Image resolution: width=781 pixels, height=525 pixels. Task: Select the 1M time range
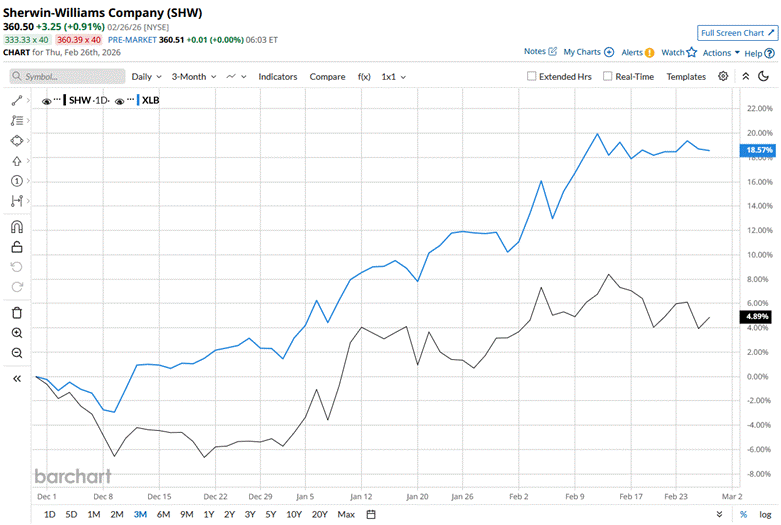[x=94, y=514]
